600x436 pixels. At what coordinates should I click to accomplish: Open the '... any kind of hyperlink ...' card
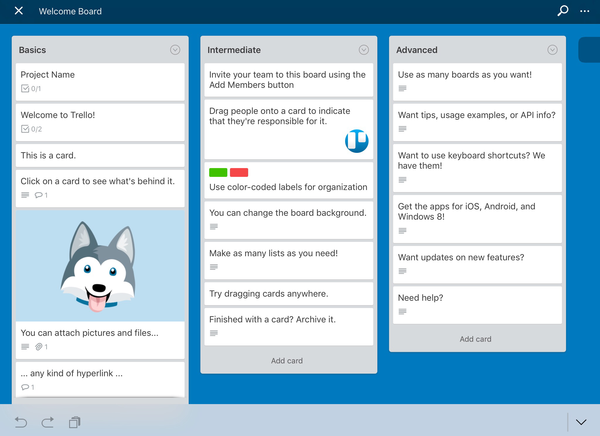click(100, 380)
